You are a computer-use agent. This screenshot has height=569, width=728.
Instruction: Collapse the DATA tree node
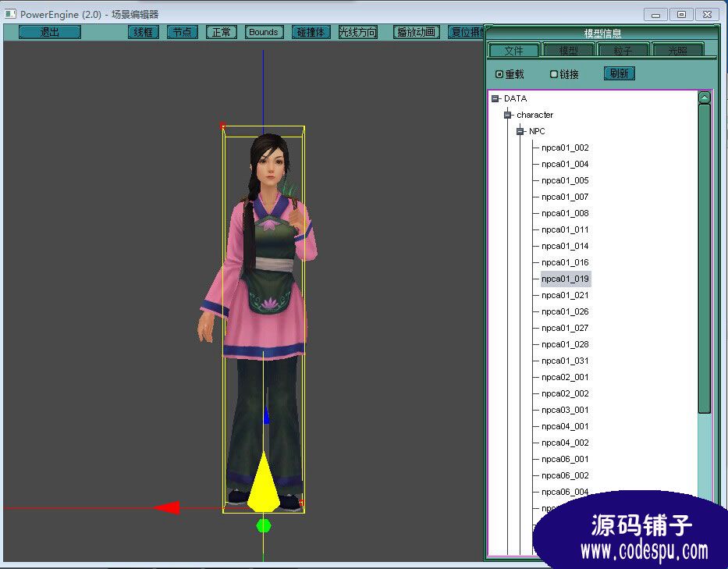point(495,98)
